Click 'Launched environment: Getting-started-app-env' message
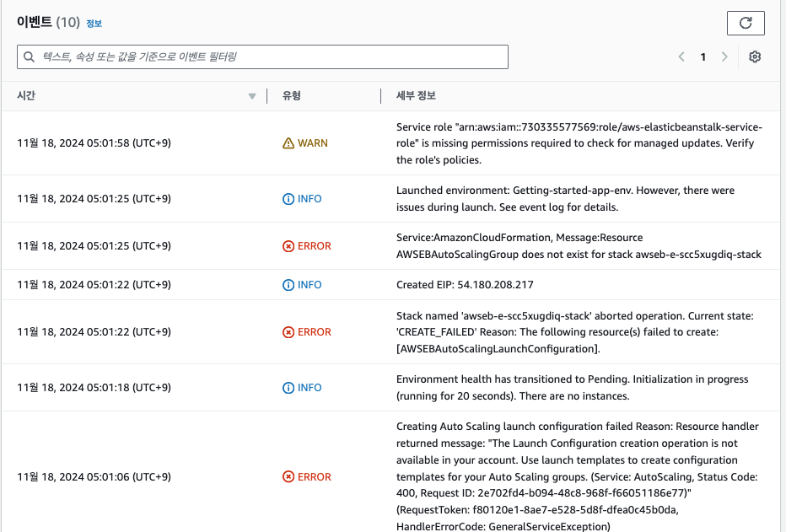Viewport: 786px width, 532px height. [x=565, y=199]
